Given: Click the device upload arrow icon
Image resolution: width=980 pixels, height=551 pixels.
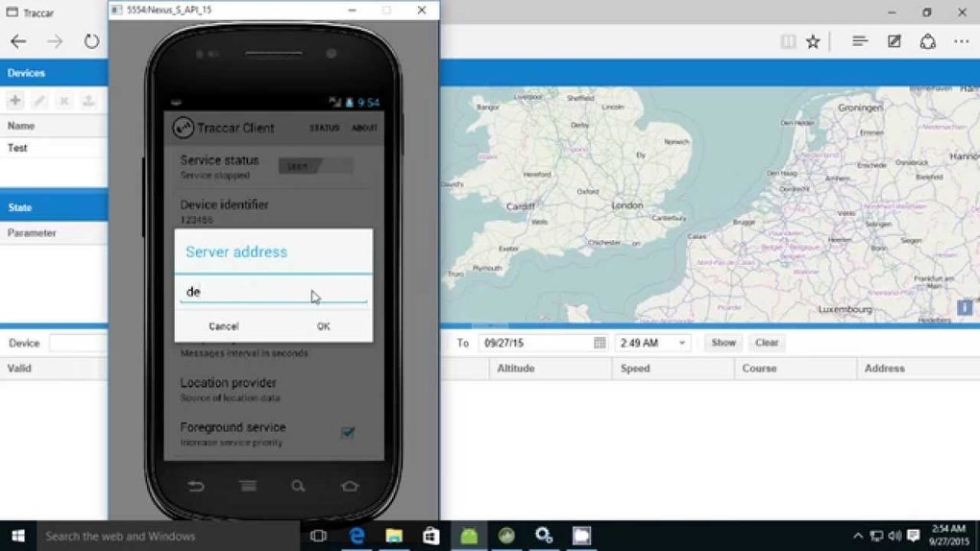Looking at the screenshot, I should click(88, 101).
